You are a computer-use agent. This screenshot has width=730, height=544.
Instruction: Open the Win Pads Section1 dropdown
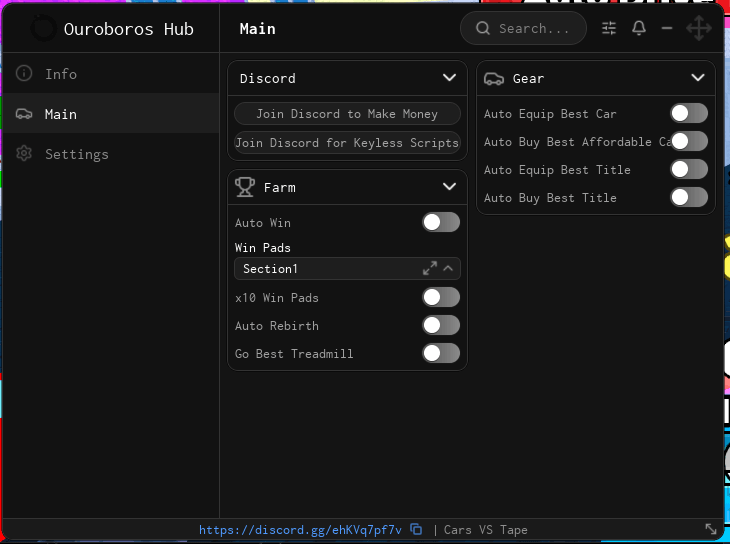(347, 269)
